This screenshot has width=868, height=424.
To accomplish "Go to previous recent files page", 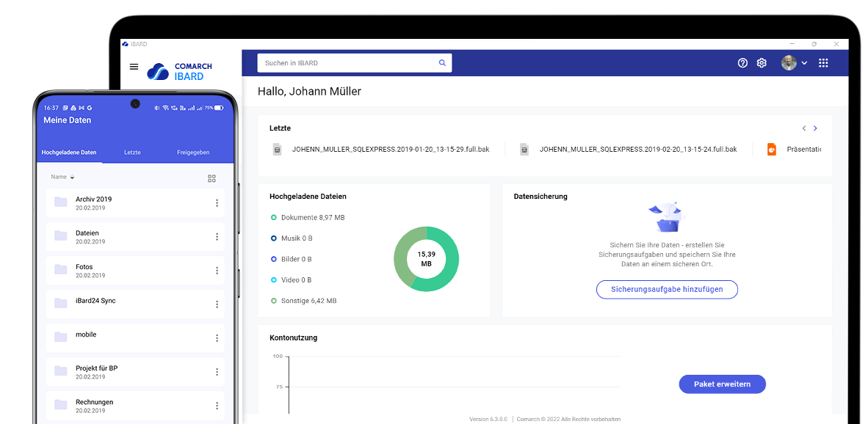I will (x=804, y=128).
